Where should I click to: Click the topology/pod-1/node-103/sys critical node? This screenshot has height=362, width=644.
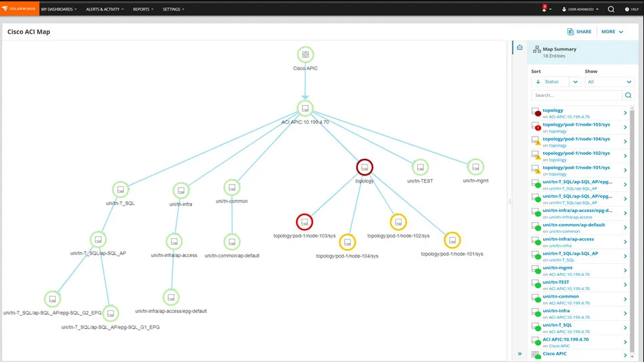[304, 222]
